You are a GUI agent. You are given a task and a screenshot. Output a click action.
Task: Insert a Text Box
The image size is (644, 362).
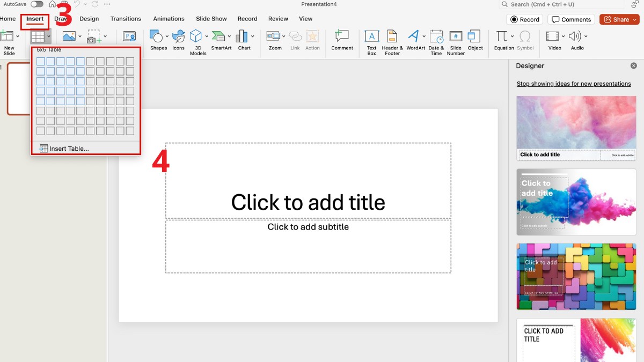[371, 36]
